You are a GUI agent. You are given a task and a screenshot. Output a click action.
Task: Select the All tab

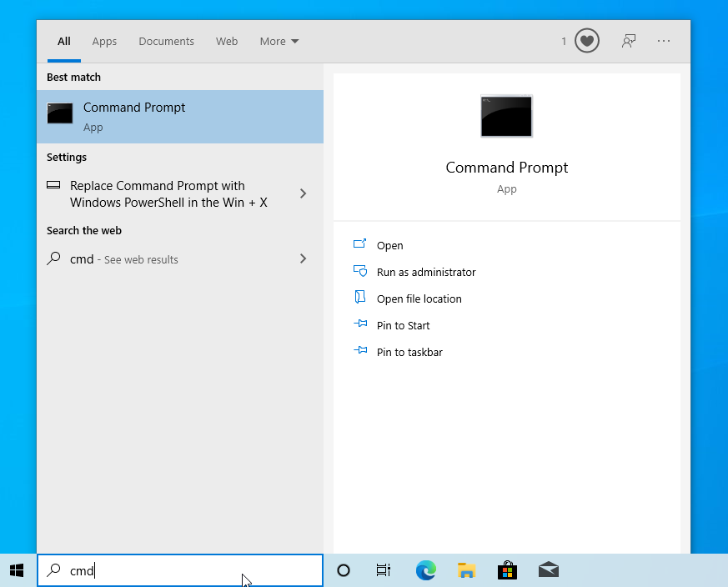coord(64,42)
